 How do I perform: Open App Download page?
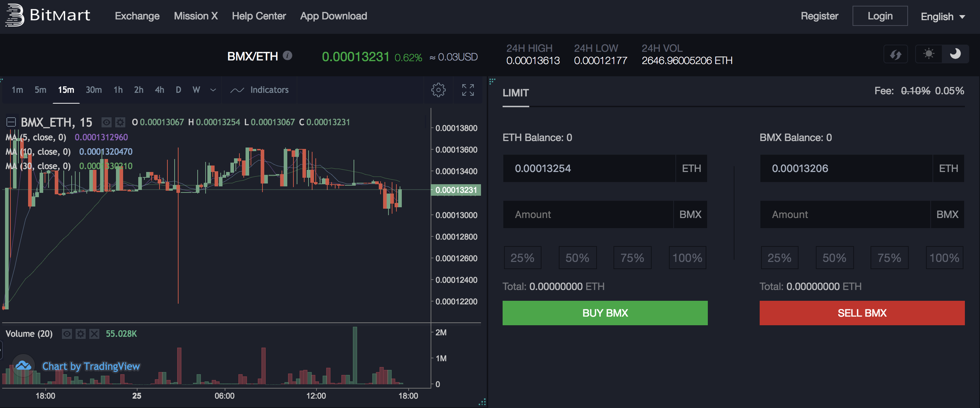pos(334,16)
